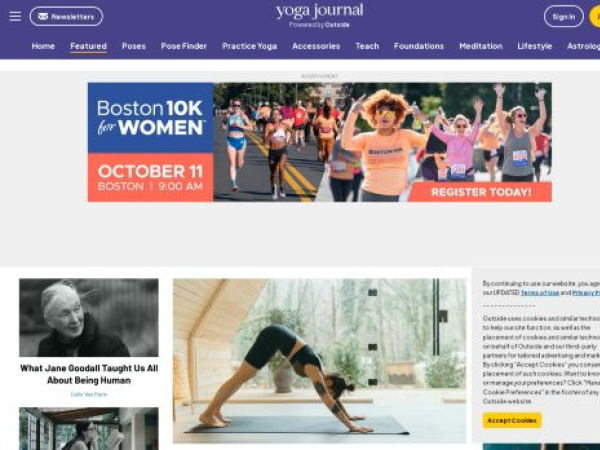Read What Jane Goodall Taught Us article
The width and height of the screenshot is (600, 450).
click(89, 374)
